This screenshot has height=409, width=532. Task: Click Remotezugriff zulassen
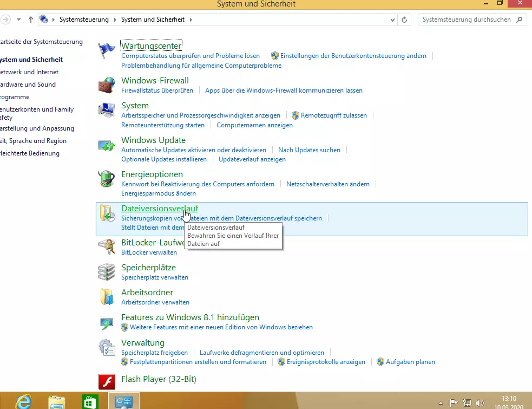[x=334, y=115]
